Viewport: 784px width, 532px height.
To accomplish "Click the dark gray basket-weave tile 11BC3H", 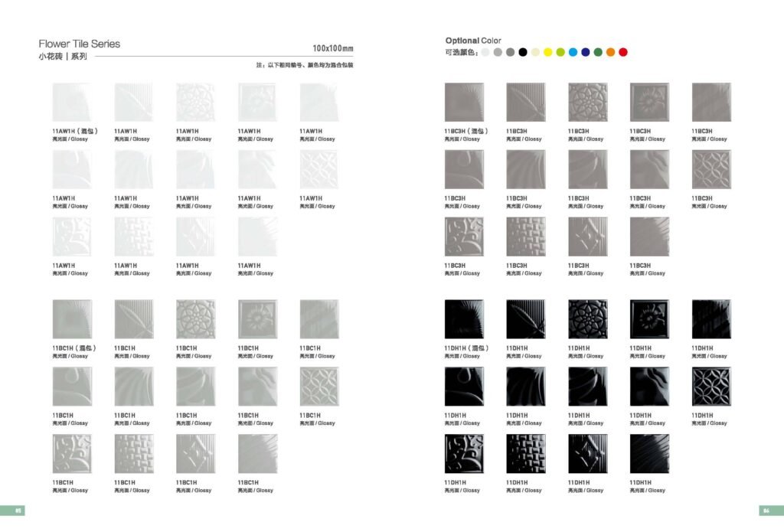I will click(525, 237).
